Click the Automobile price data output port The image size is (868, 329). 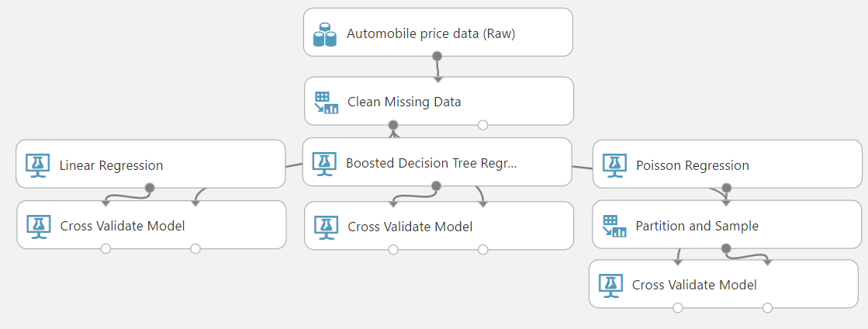[x=437, y=56]
